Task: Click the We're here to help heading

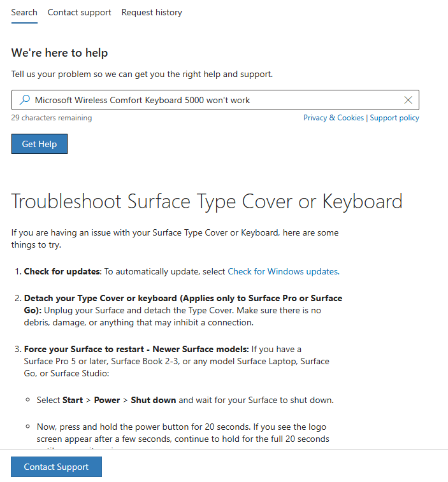Action: pos(59,53)
